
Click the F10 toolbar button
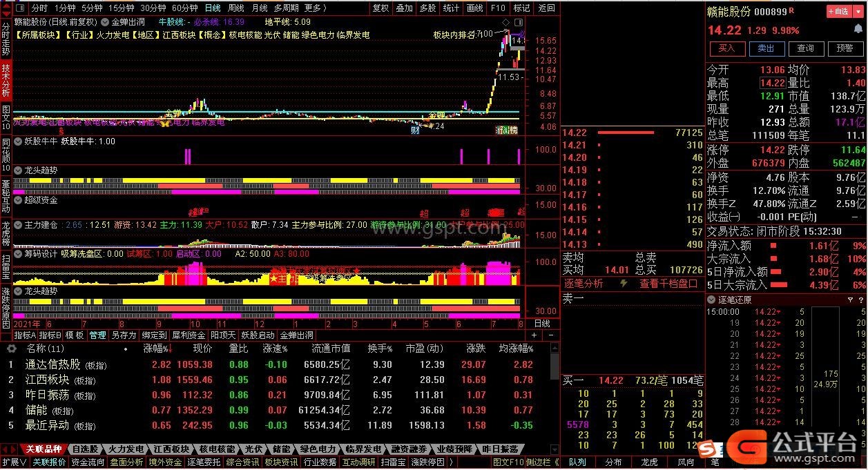coord(498,8)
